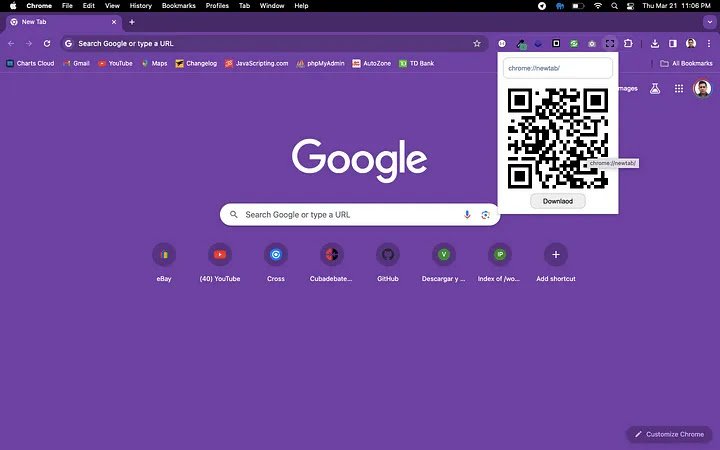The image size is (720, 450).
Task: Open the AutoZone bookmark
Action: pyautogui.click(x=371, y=63)
